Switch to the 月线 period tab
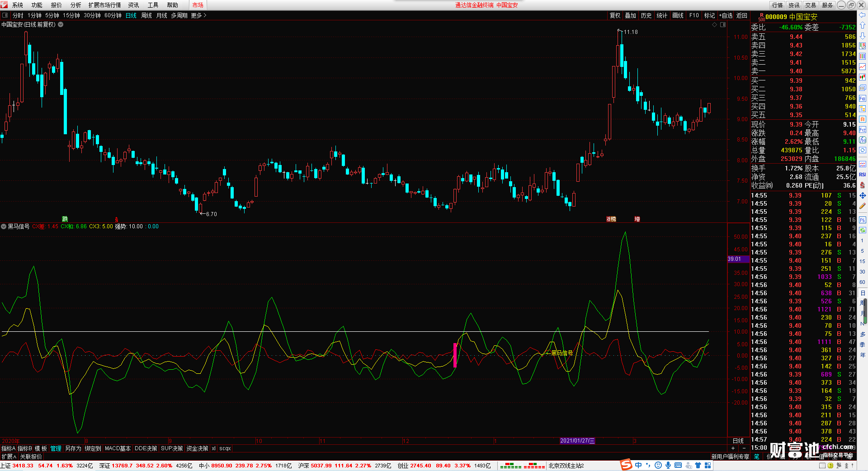Viewport: 868px width, 471px height. coord(162,15)
